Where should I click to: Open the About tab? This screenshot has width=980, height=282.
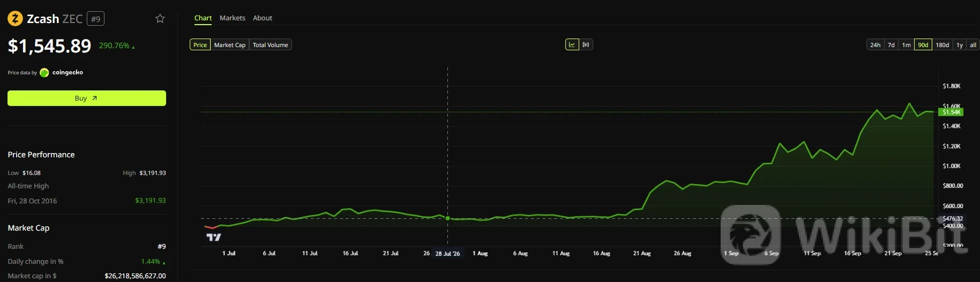click(x=263, y=18)
